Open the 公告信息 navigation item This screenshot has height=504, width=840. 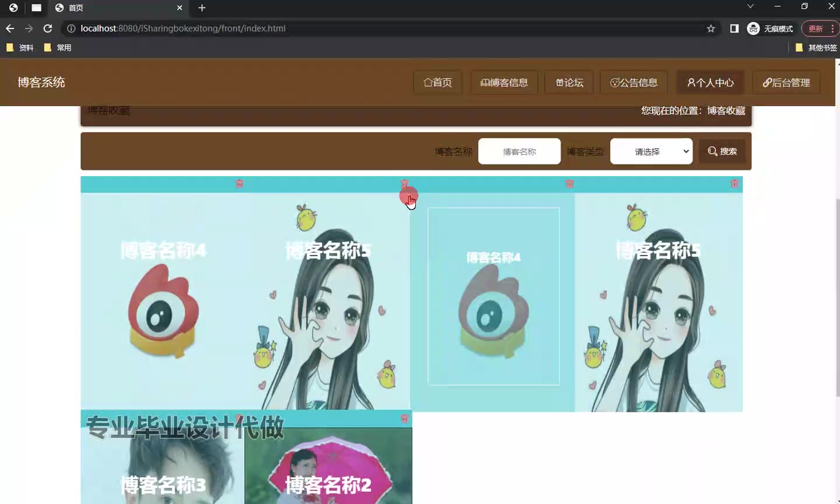pos(634,82)
